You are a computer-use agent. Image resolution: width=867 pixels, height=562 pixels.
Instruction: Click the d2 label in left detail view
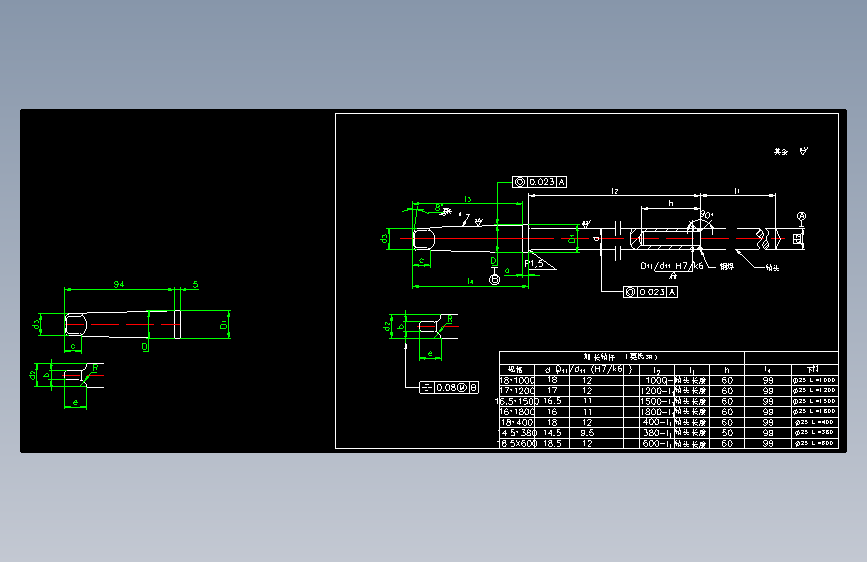click(32, 375)
